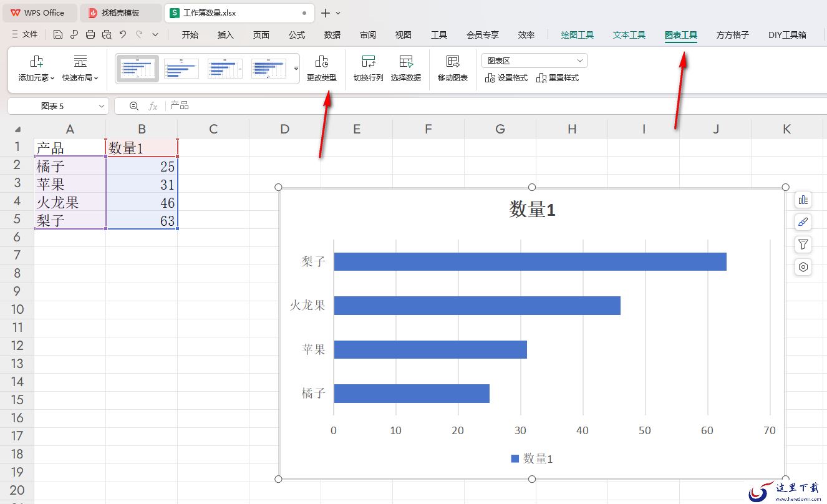Click 更改类型 change chart type
Viewport: 827px width, 504px height.
point(322,69)
